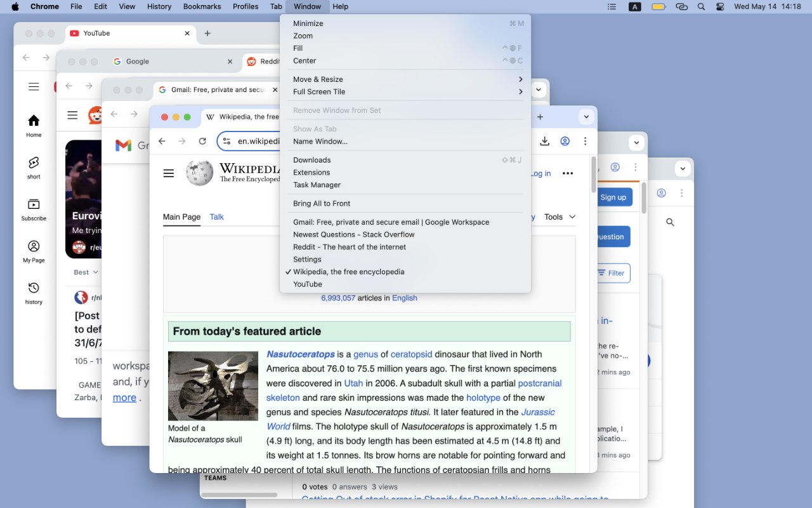Image resolution: width=812 pixels, height=508 pixels.
Task: Open Bookmarks menu in menu bar
Action: tap(202, 6)
